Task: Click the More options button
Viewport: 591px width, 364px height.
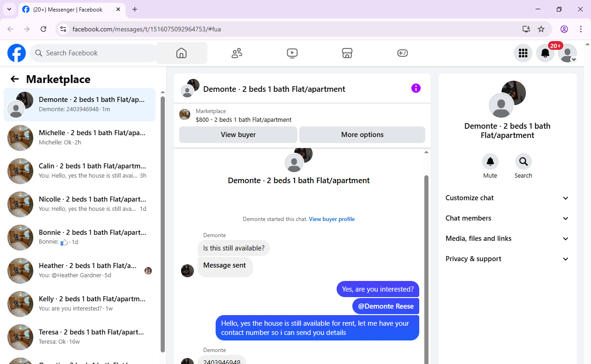Action: coord(362,135)
